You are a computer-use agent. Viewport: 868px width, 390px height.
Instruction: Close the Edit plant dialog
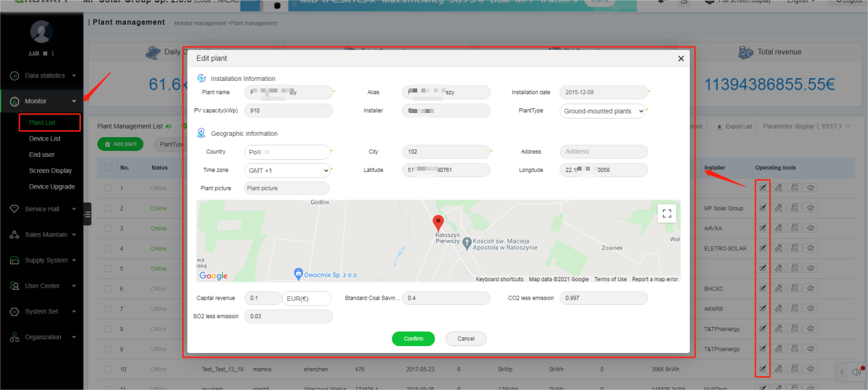pyautogui.click(x=681, y=59)
